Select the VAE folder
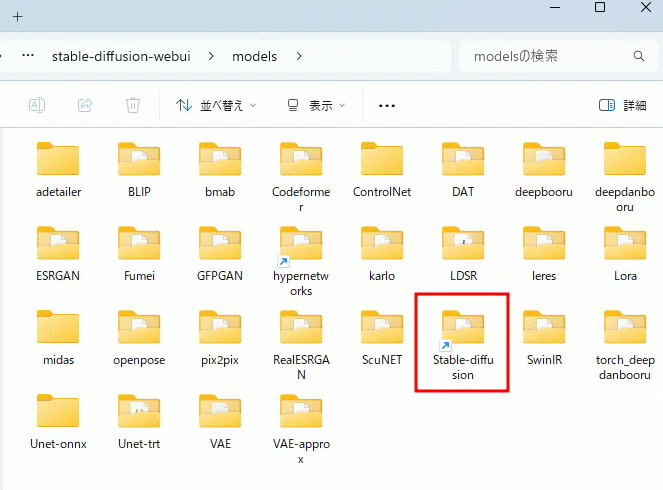Image resolution: width=663 pixels, height=490 pixels. pos(220,422)
